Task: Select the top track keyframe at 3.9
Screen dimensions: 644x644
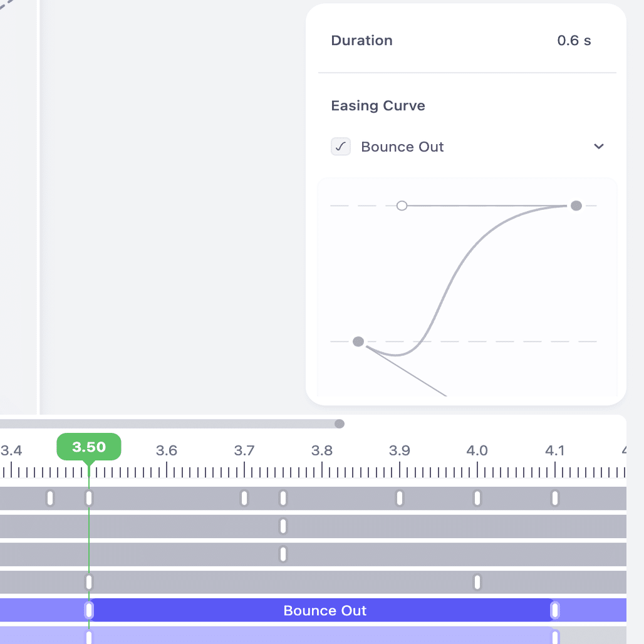Action: [400, 499]
